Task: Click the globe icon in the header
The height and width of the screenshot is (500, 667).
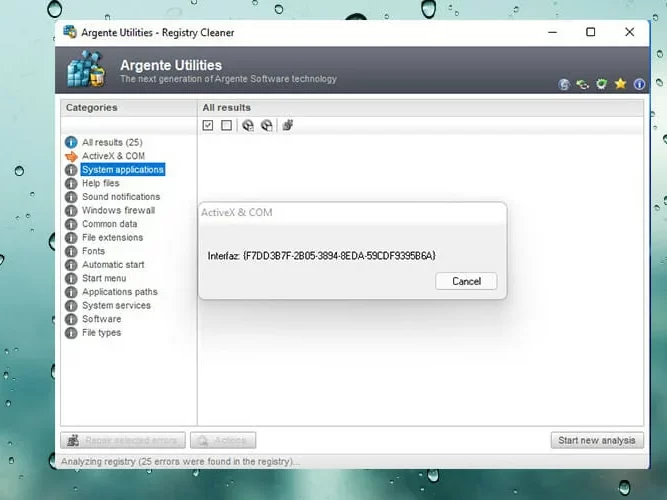Action: point(564,84)
